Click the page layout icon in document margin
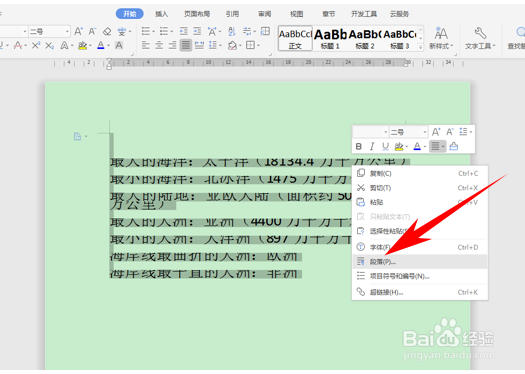The width and height of the screenshot is (525, 374). coord(77,136)
